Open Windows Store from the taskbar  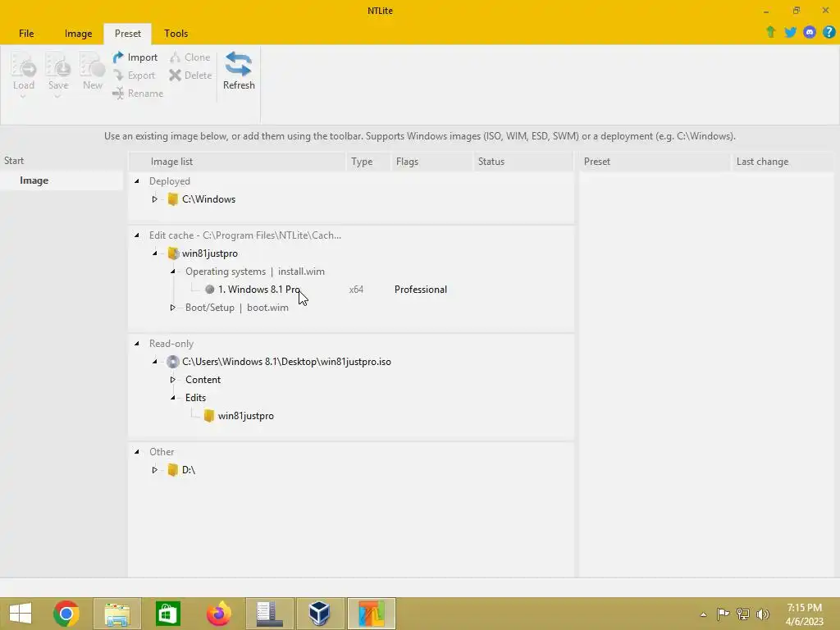167,614
